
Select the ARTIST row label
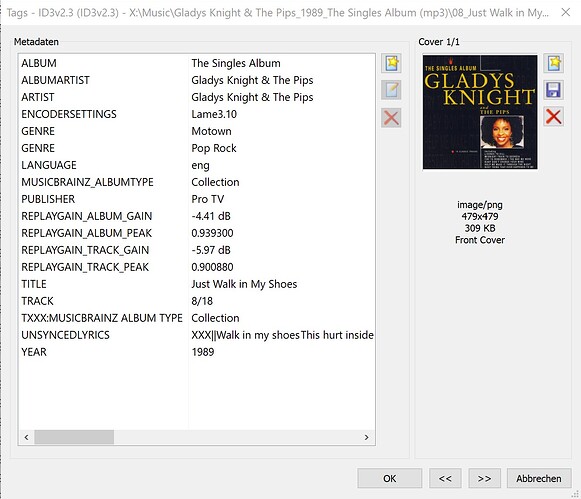pyautogui.click(x=38, y=97)
